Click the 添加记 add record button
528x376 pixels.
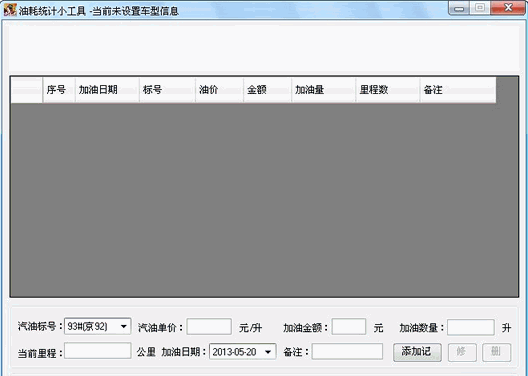(x=417, y=352)
